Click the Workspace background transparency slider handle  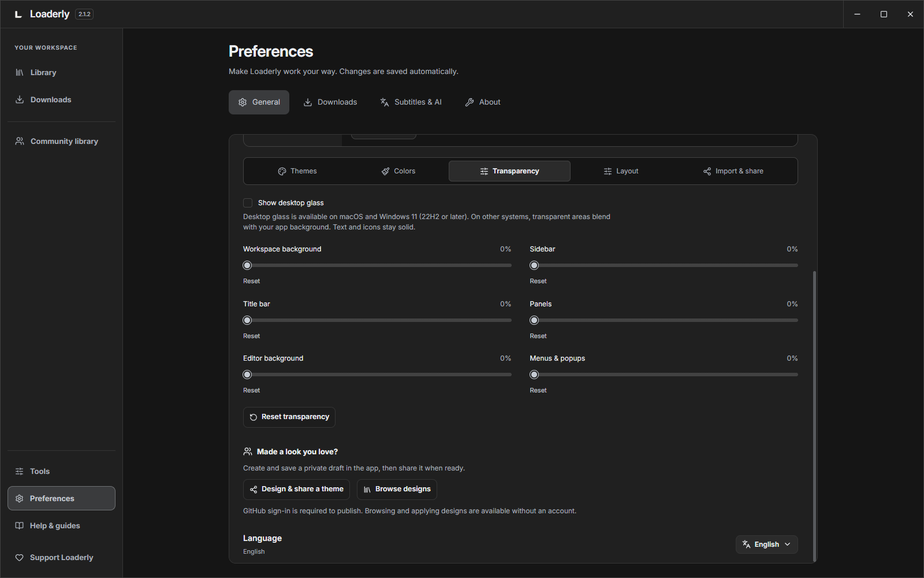(247, 265)
